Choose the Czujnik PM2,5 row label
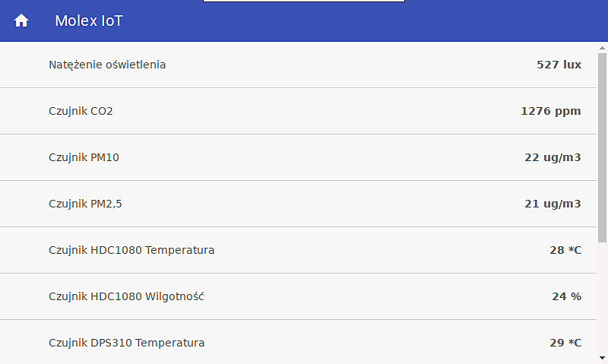608x364 pixels. [x=85, y=204]
